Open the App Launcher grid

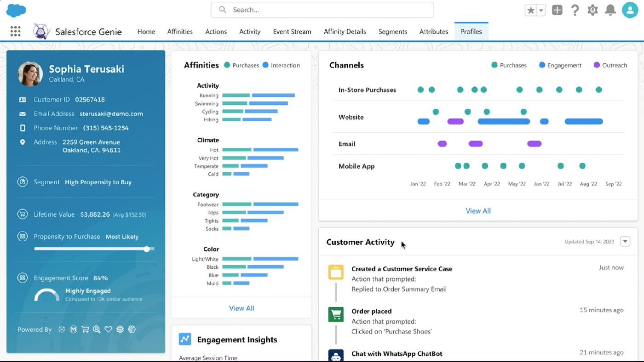click(15, 31)
